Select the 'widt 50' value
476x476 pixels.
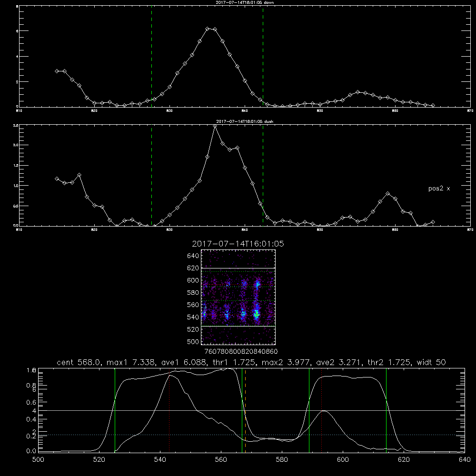(431, 362)
